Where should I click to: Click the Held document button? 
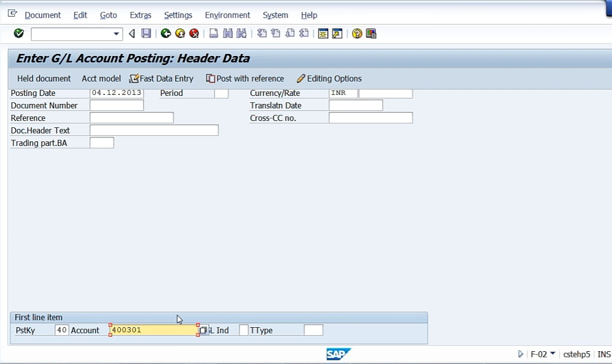click(44, 79)
